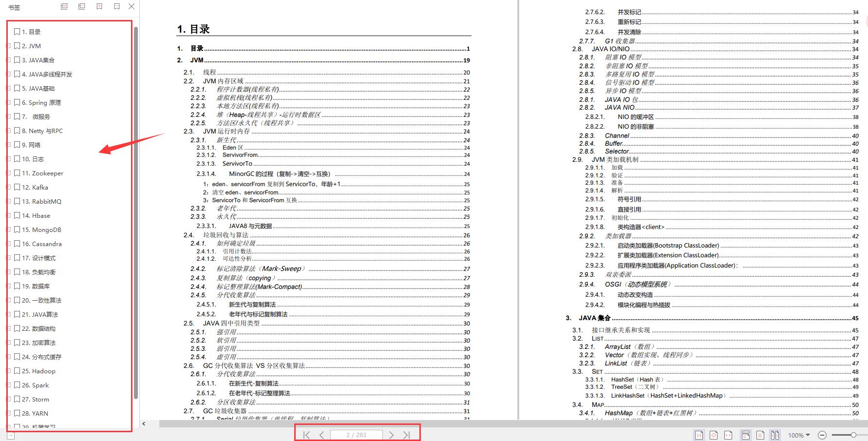The width and height of the screenshot is (868, 441).
Task: Open the 25. Hadoop bookmark
Action: (35, 371)
